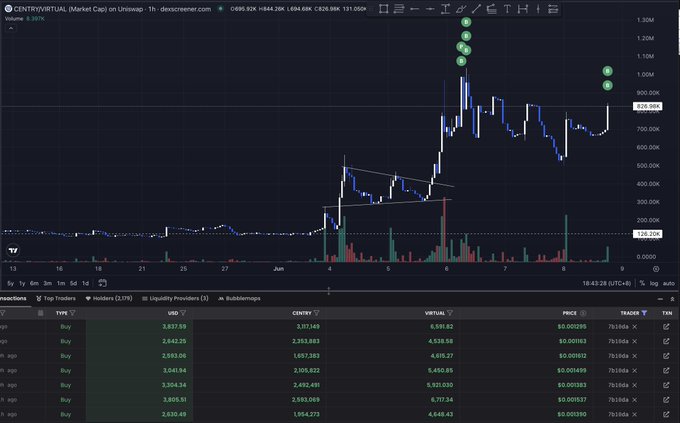680x423 pixels.
Task: Open chart time axis settings gear
Action: point(656,269)
